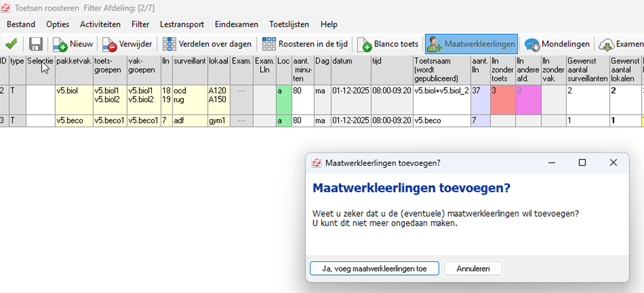Open the Bestand menu
The image size is (644, 293).
21,24
